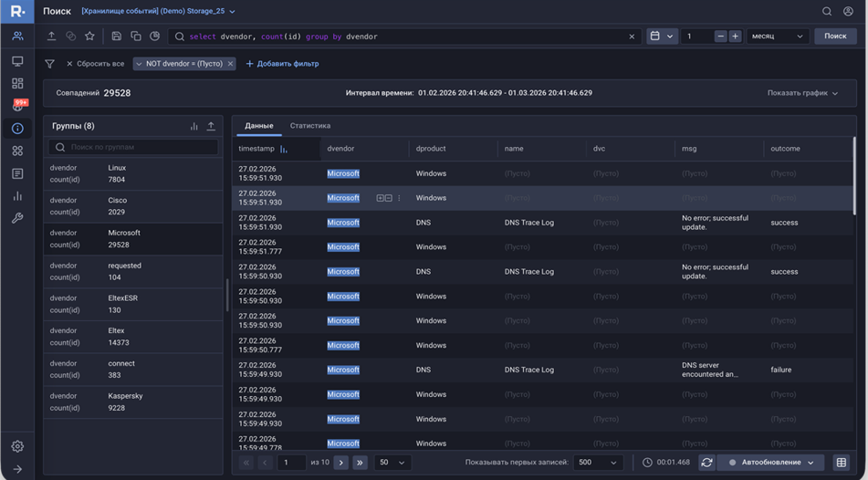Switch to the Статистика tab
Viewport: 868px width, 480px height.
coord(310,126)
